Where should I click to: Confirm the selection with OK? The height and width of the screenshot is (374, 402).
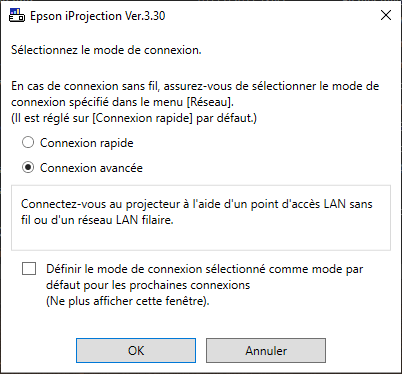[136, 351]
